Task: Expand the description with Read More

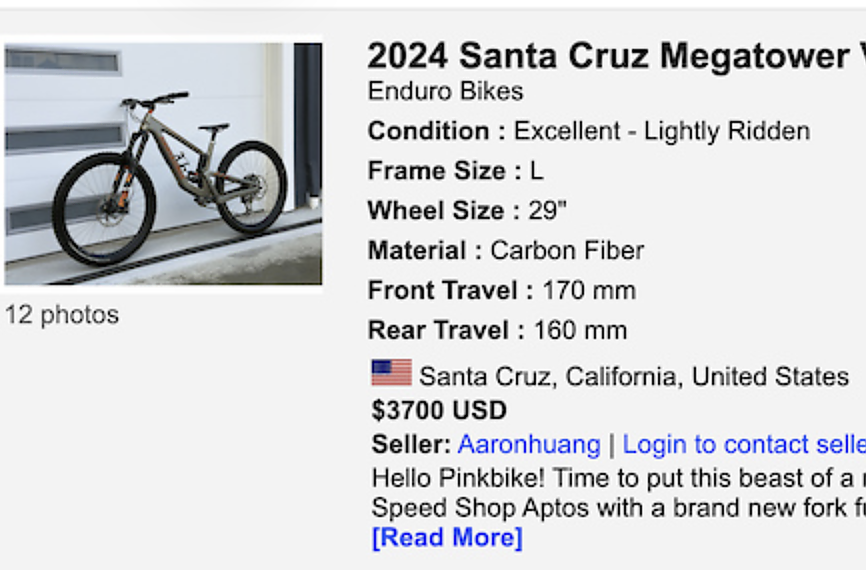Action: [447, 537]
